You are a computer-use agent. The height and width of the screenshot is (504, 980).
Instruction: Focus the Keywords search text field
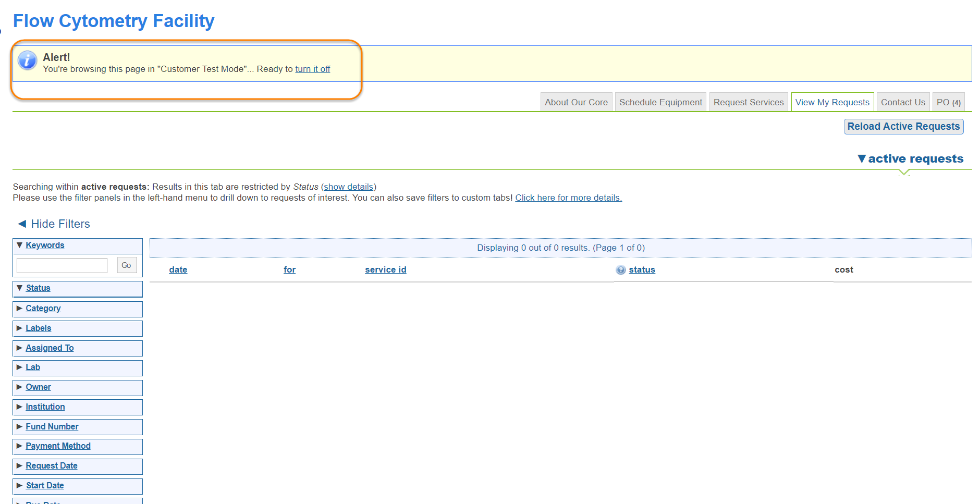(x=62, y=265)
